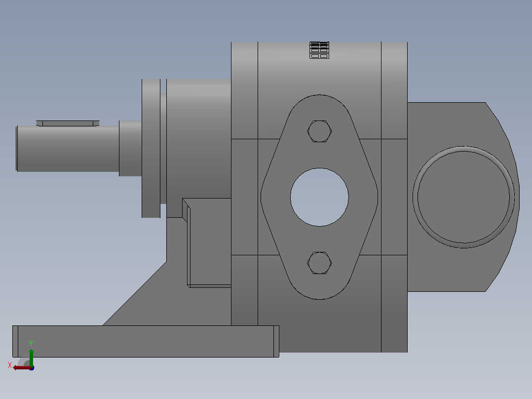The width and height of the screenshot is (532, 399).
Task: Select the upper hex bolt on the oval flange
Action: click(x=319, y=131)
